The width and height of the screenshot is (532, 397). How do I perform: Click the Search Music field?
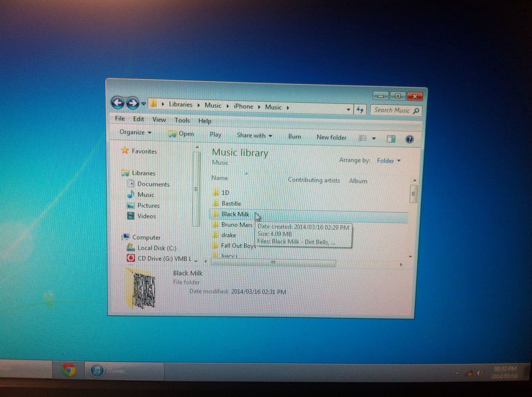(x=396, y=110)
